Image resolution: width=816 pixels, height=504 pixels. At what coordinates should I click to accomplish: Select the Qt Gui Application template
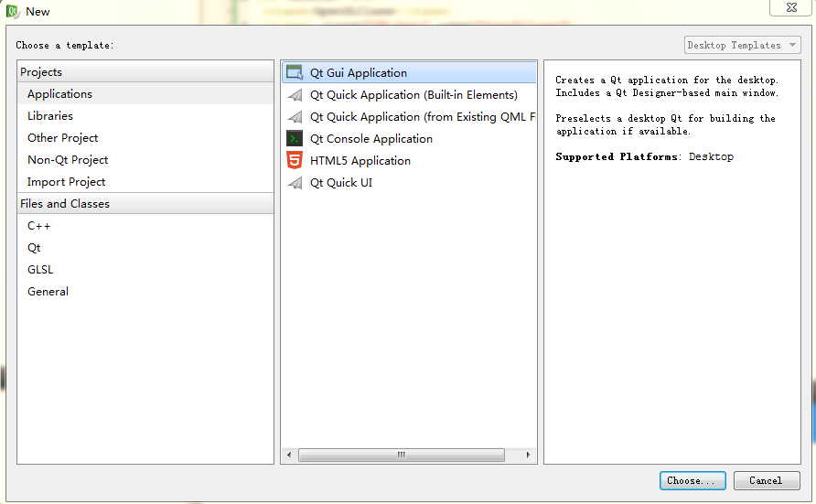click(409, 72)
